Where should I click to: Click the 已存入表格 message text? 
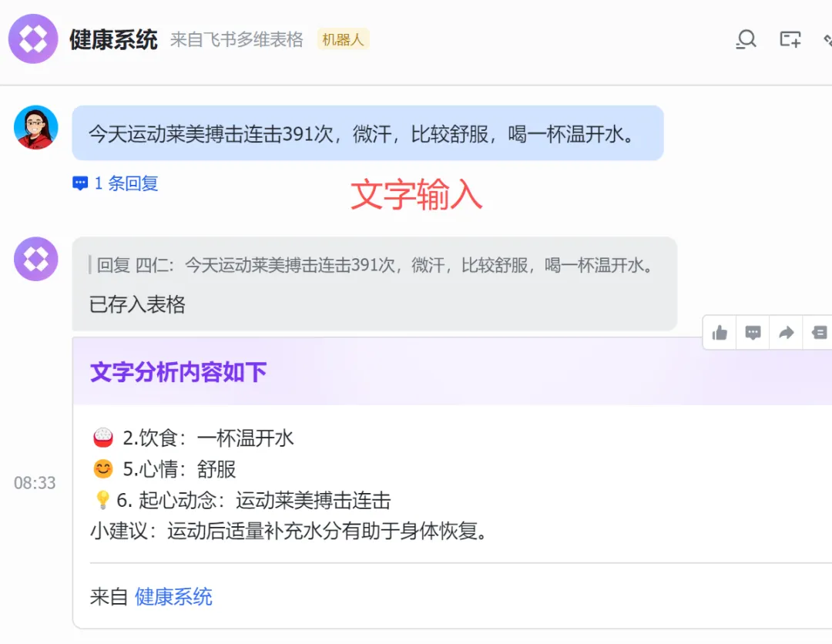pos(137,304)
